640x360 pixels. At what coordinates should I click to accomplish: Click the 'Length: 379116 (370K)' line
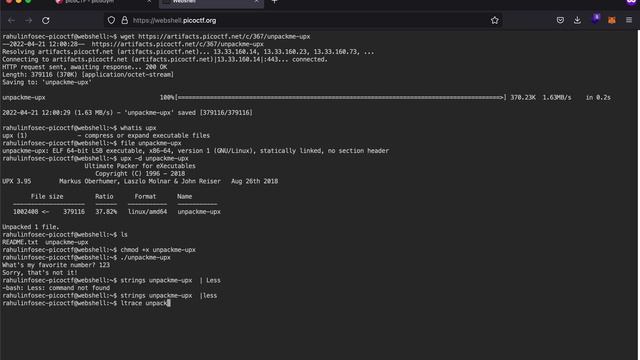88,75
